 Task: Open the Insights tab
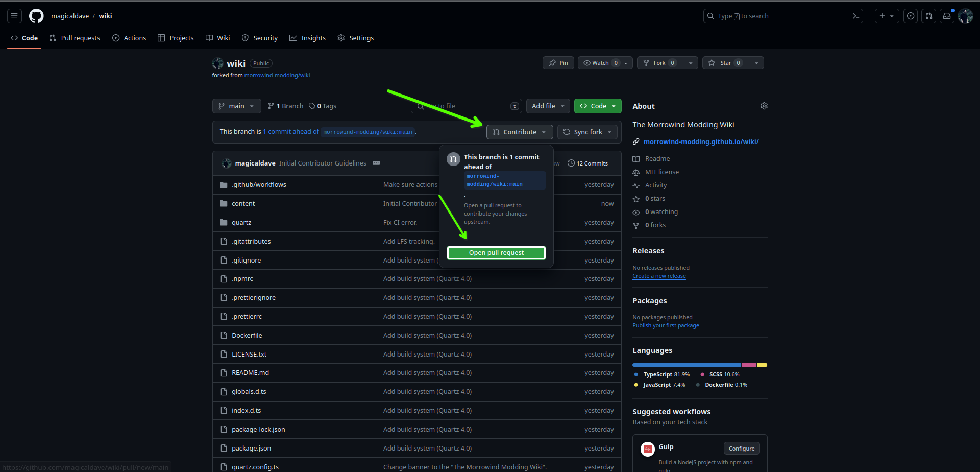click(x=308, y=38)
